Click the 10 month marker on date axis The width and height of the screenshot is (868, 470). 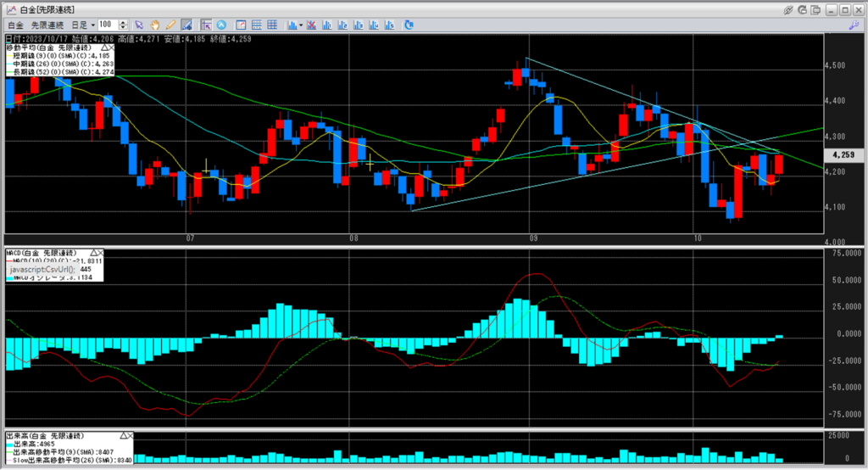[x=698, y=238]
